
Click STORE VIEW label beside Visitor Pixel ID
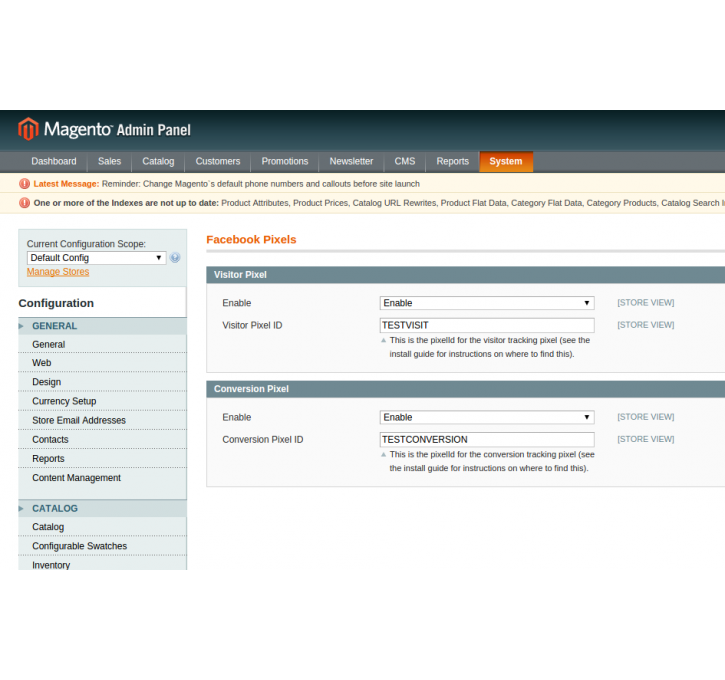pos(645,325)
